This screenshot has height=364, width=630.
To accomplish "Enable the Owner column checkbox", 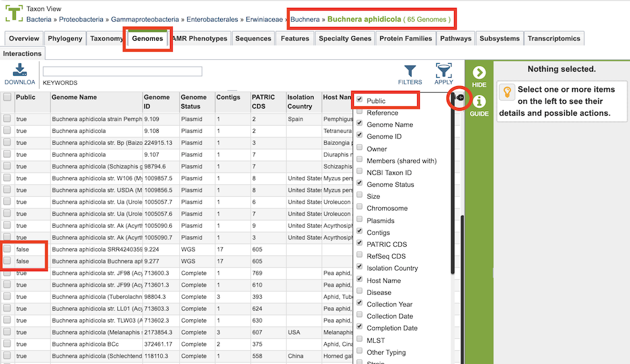I will click(x=360, y=147).
